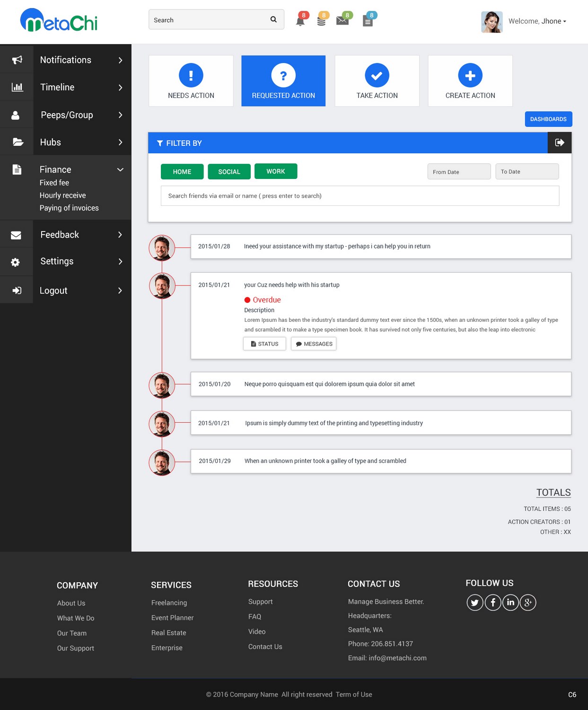The height and width of the screenshot is (710, 588).
Task: Click the bar chart Timeline sidebar icon
Action: coord(17,87)
